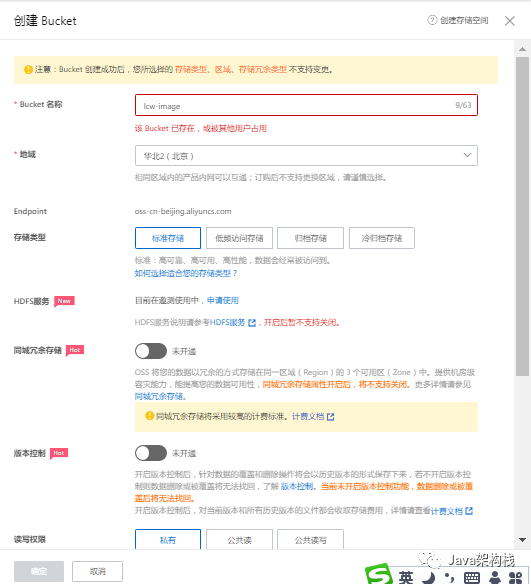Open 计费文档 link in redundancy notice
The width and height of the screenshot is (531, 584).
(x=308, y=416)
